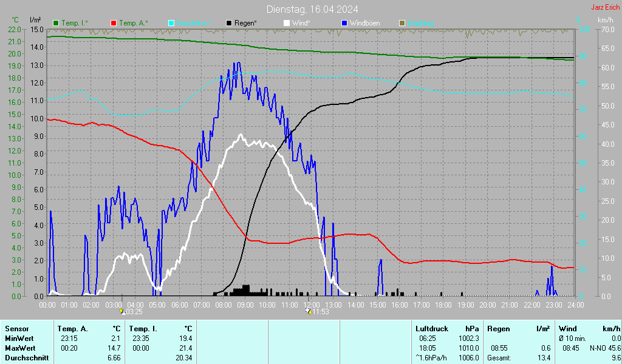This screenshot has height=364, width=622.
Task: Click the total rain value '13.4'
Action: [544, 358]
